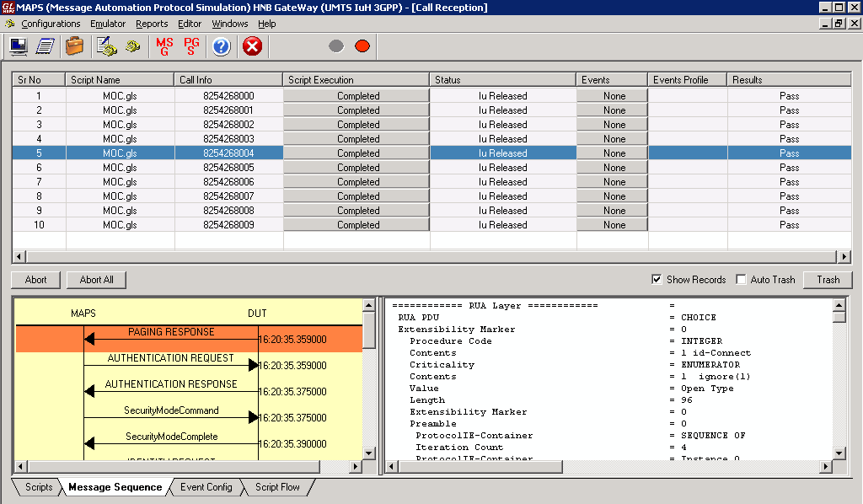Screen dimensions: 863x504
Task: Click the Trash button
Action: point(828,280)
